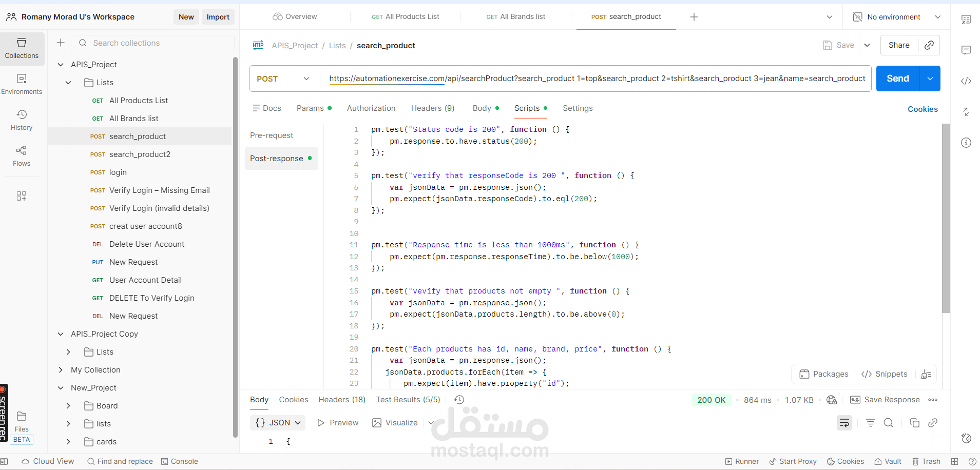Open more response options ellipsis

pos(933,400)
